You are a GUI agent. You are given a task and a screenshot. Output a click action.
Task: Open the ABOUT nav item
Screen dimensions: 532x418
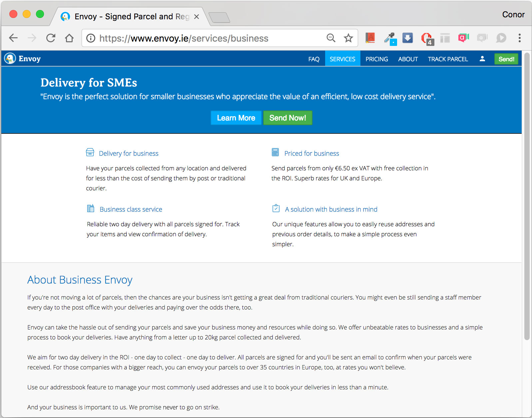pyautogui.click(x=408, y=59)
